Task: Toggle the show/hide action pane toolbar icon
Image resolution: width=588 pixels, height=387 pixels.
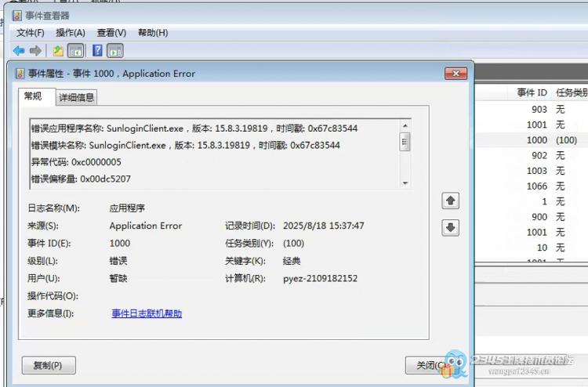Action: tap(115, 51)
